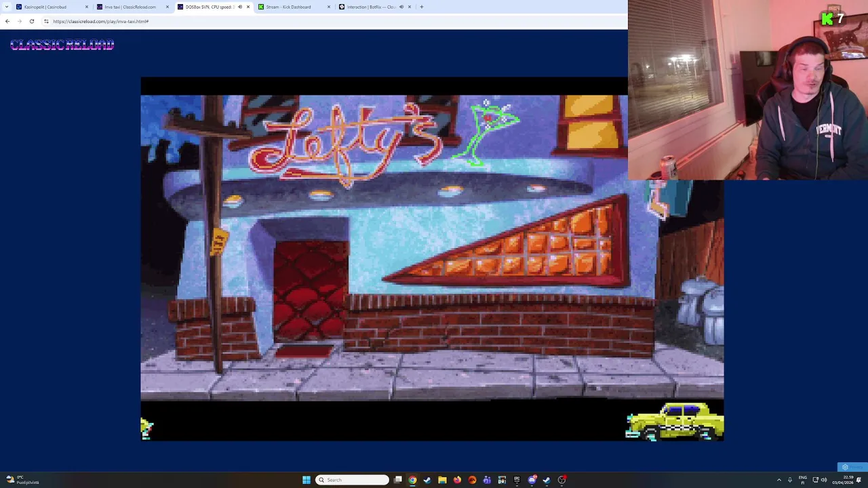Expand the hidden system tray icons
Viewport: 868px width, 488px height.
779,480
